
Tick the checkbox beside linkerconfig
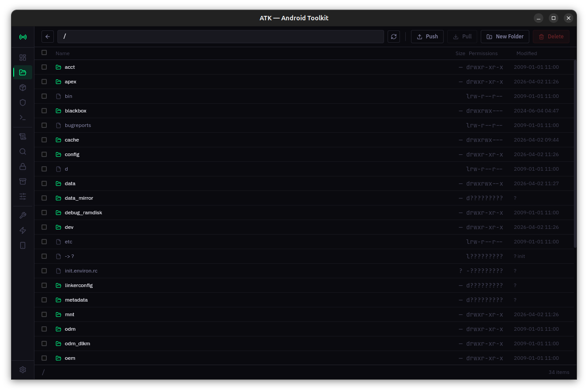coord(44,285)
